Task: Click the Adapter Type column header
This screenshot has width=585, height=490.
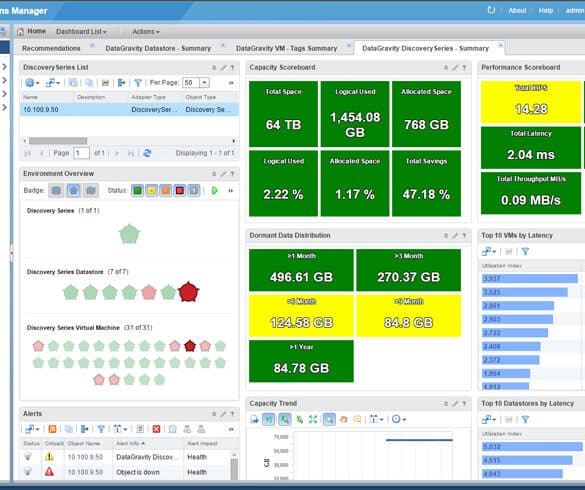Action: click(x=148, y=97)
